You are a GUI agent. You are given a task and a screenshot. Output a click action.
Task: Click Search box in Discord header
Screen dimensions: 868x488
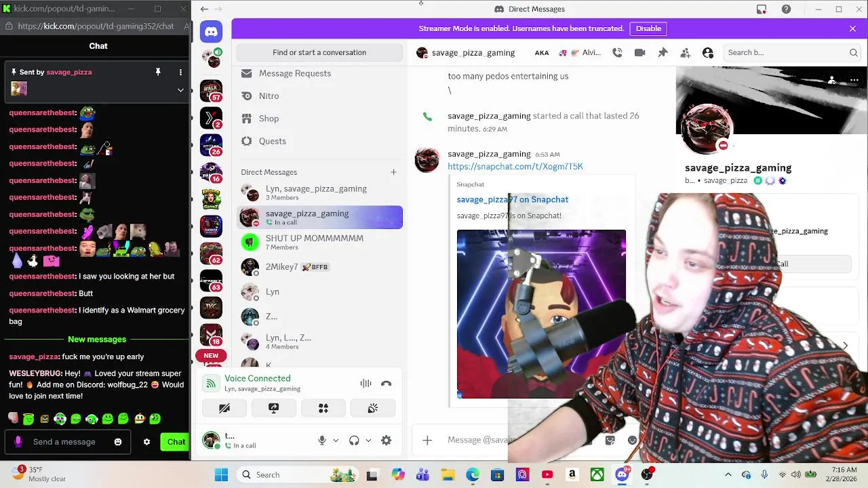tap(793, 53)
